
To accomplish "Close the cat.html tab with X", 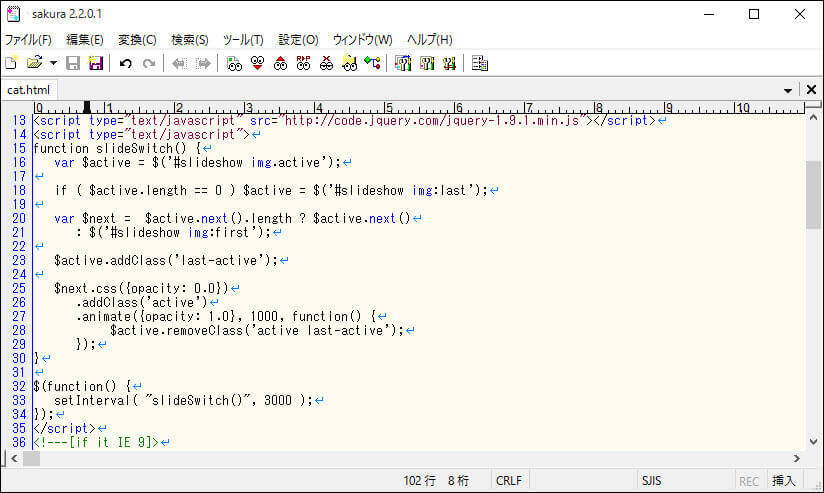I will [x=811, y=90].
